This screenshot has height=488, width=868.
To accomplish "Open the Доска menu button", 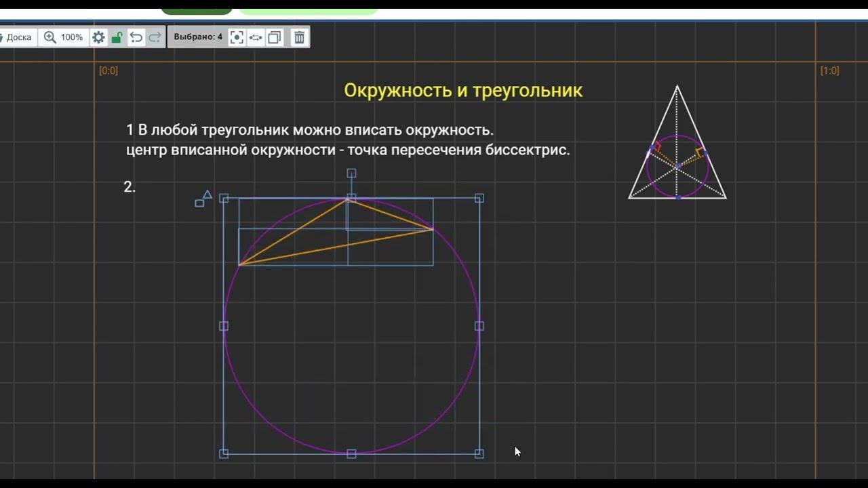I will (18, 37).
